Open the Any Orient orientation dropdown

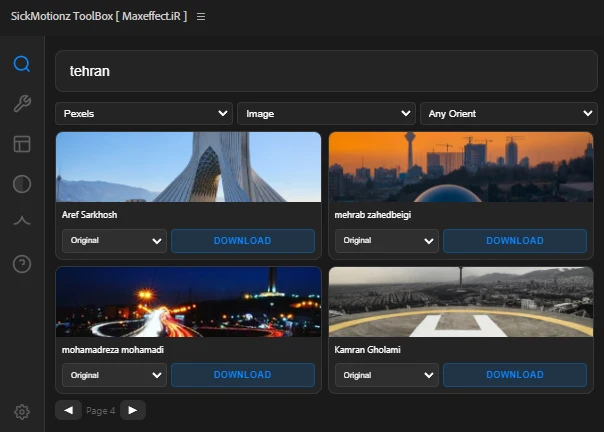click(508, 114)
